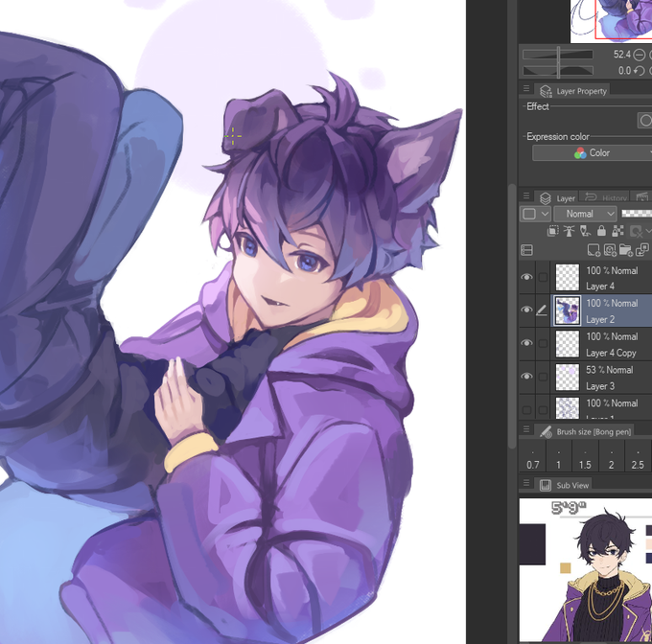The width and height of the screenshot is (652, 644).
Task: Click the gold color swatch in Sub View
Action: coord(566,568)
